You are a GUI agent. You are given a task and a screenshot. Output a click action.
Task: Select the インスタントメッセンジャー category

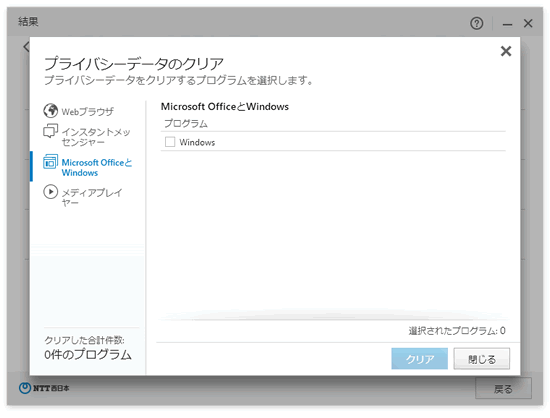pos(96,137)
